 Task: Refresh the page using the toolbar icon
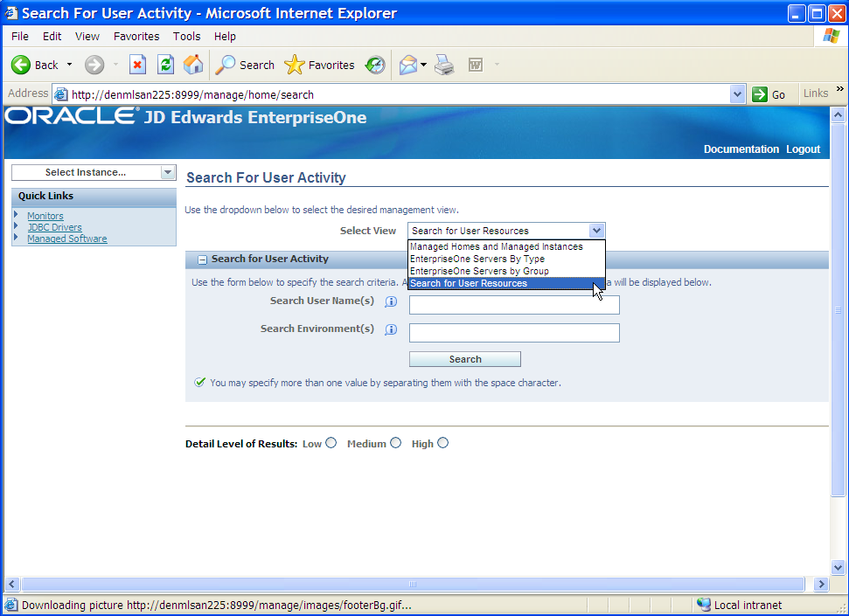[x=165, y=65]
